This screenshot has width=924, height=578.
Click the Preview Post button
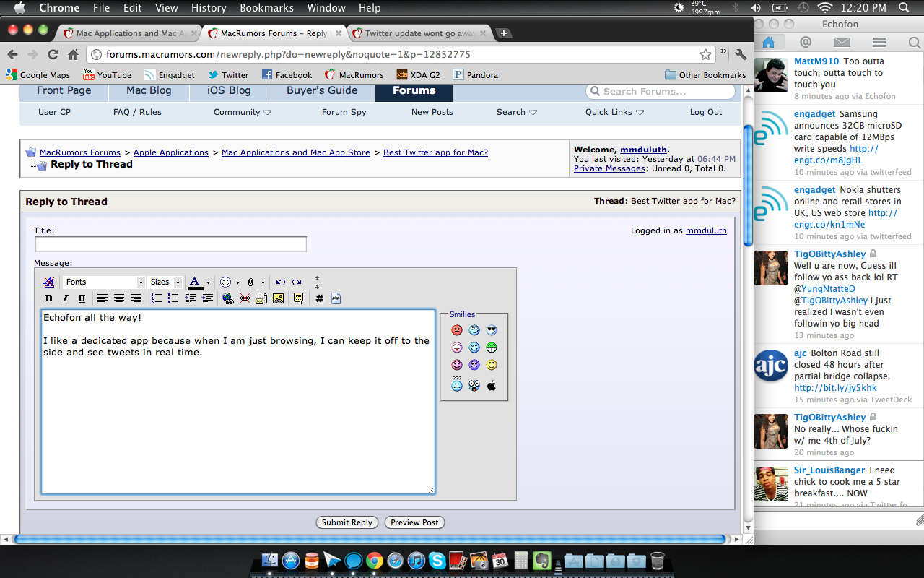click(x=414, y=522)
